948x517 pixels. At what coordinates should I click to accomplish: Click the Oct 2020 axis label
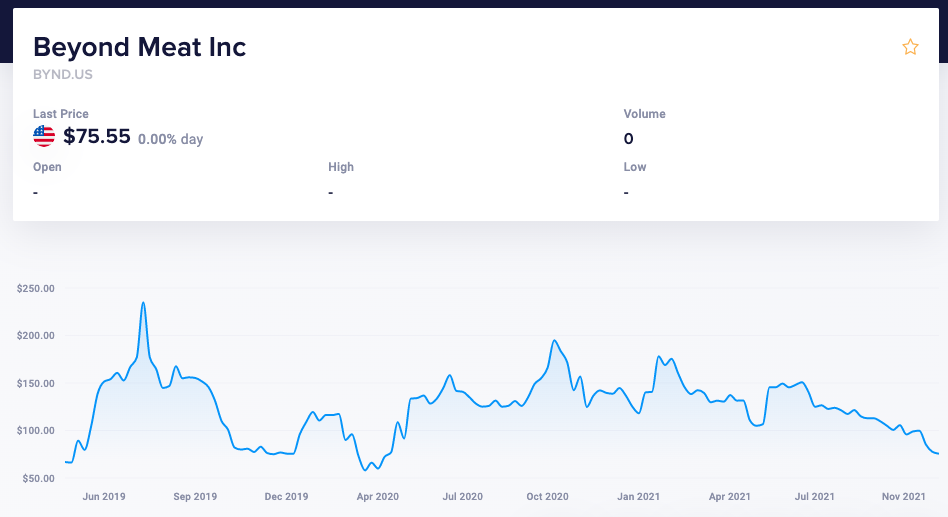[x=548, y=496]
